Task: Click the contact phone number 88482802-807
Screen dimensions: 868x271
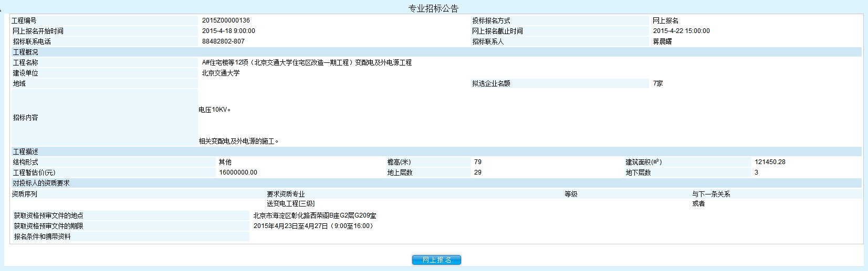Action: coord(223,41)
